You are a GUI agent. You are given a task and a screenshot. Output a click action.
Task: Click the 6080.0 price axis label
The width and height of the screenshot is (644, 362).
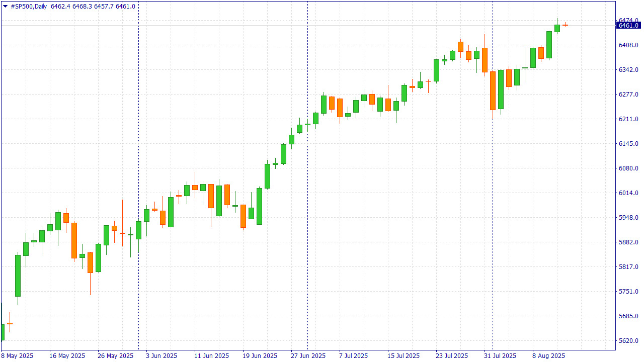(628, 168)
